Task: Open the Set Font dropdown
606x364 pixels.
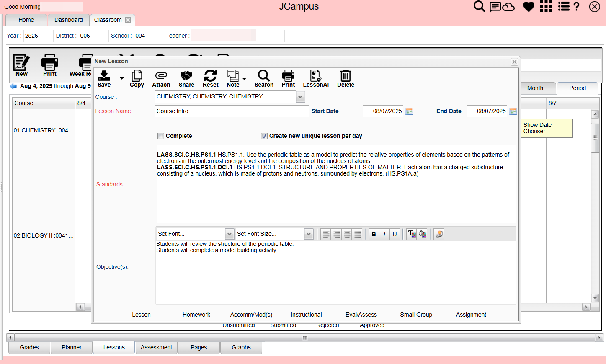Action: (230, 234)
